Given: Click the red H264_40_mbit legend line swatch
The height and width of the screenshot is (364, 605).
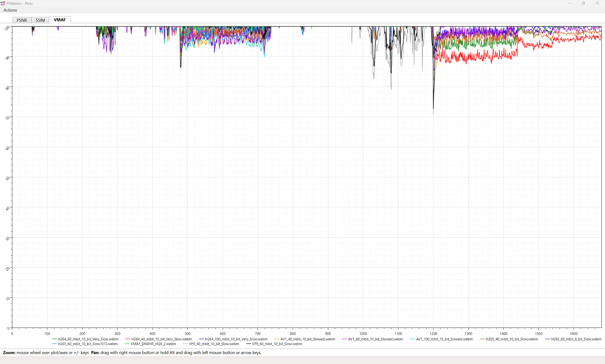Looking at the screenshot, I should pyautogui.click(x=128, y=339).
